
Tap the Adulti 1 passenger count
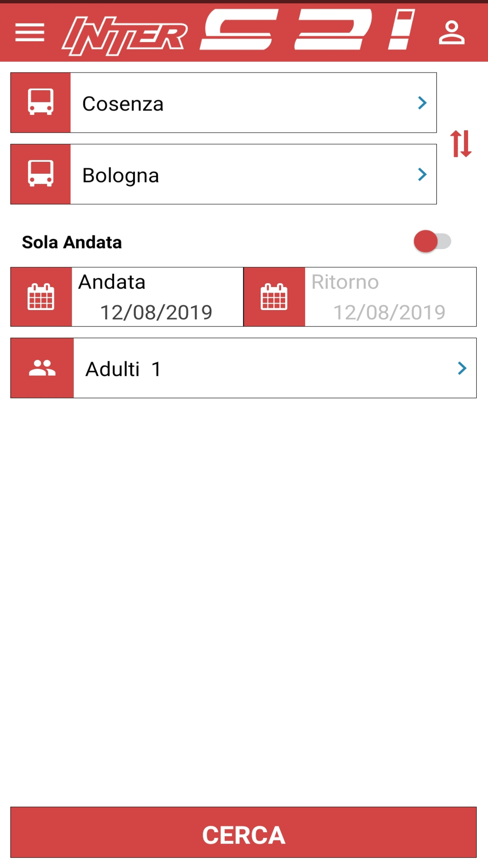123,369
